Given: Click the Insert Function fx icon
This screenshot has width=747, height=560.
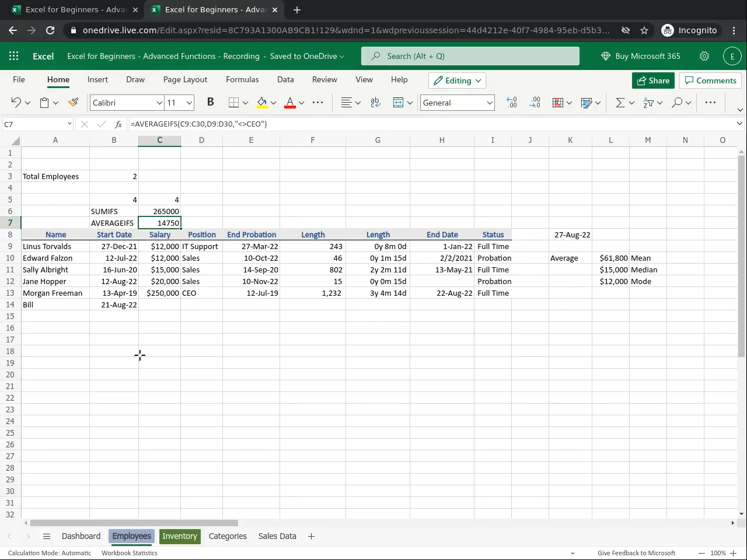Looking at the screenshot, I should (118, 124).
